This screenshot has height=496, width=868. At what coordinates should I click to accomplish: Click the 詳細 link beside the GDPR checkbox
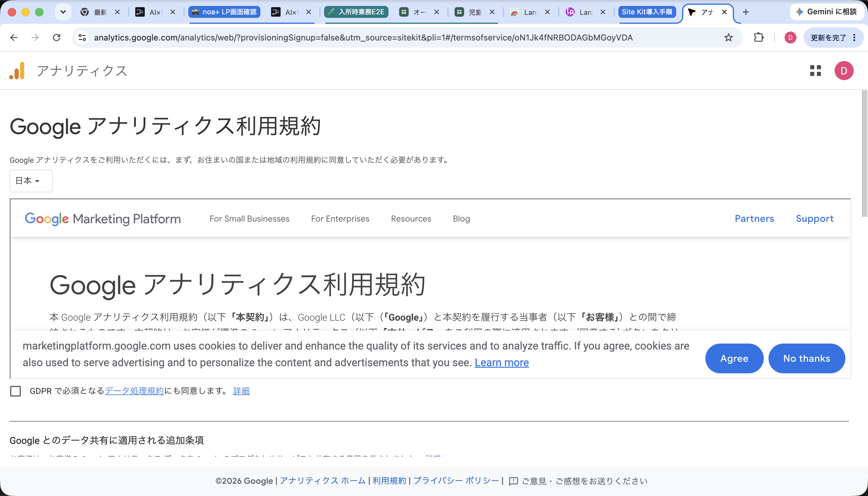point(241,391)
